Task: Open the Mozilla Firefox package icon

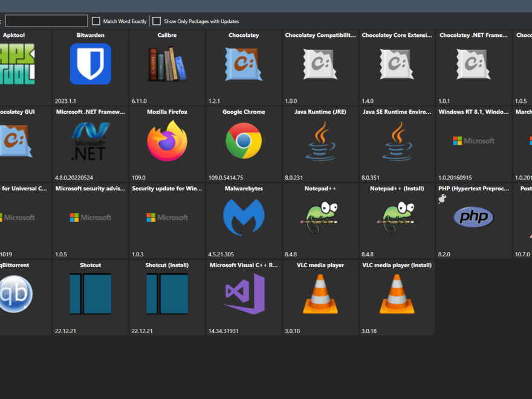Action: [x=167, y=141]
